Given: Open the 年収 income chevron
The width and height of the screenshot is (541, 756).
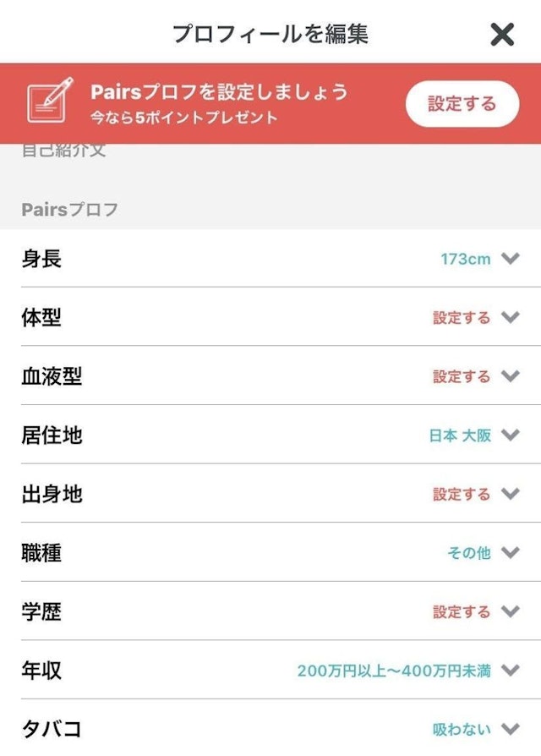Looking at the screenshot, I should (510, 671).
